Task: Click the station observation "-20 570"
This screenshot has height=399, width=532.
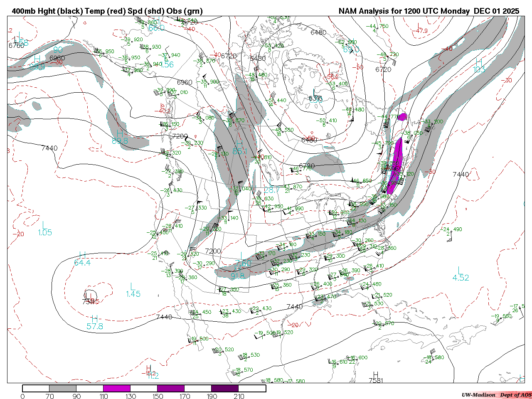Action: [383, 323]
